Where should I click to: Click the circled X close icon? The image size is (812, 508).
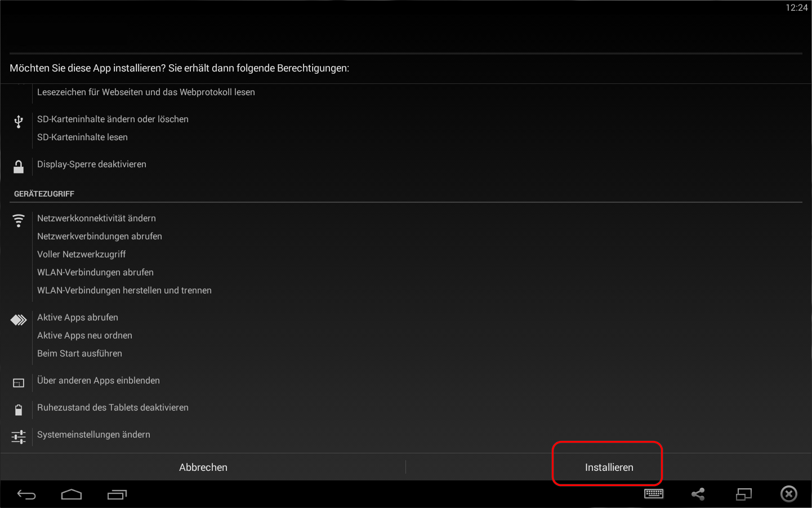(x=789, y=494)
